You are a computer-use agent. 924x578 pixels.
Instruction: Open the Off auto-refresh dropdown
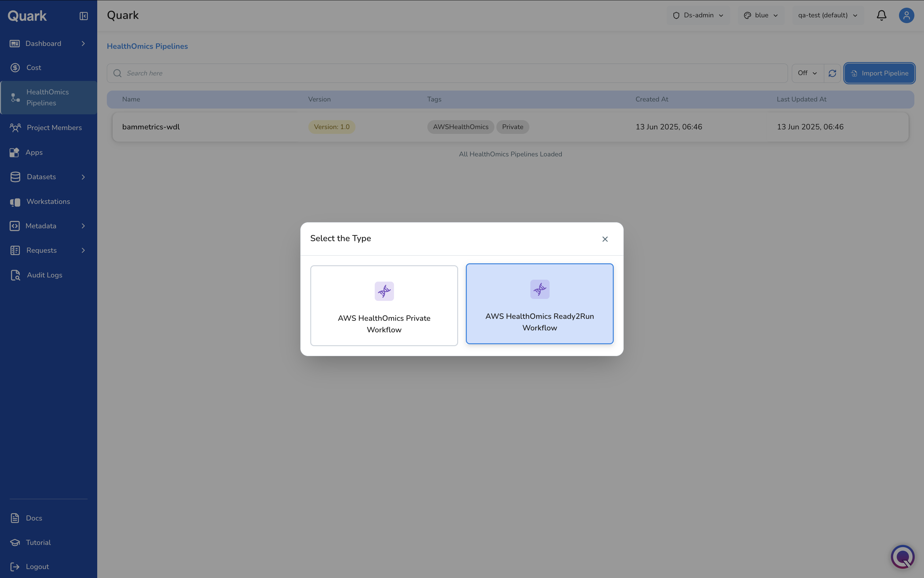tap(808, 73)
